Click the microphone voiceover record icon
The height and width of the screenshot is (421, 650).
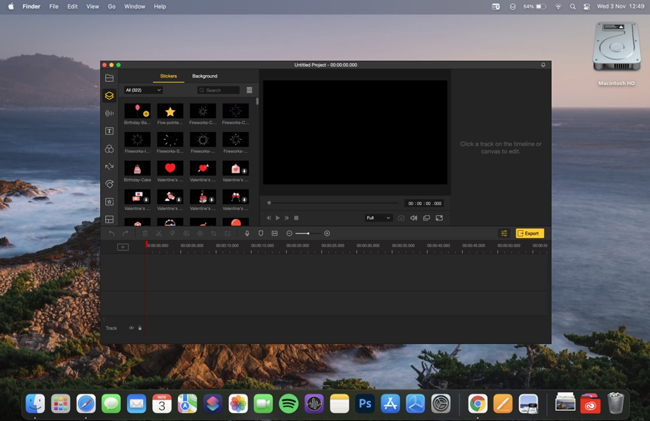(247, 234)
